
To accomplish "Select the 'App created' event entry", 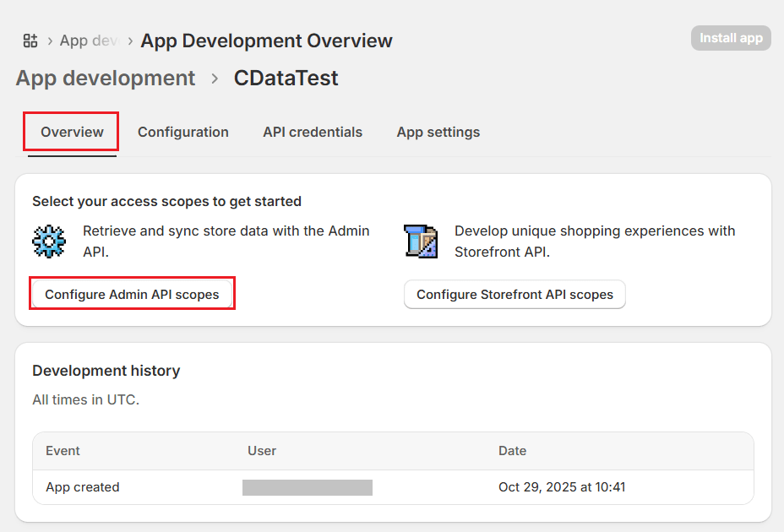I will [x=83, y=487].
